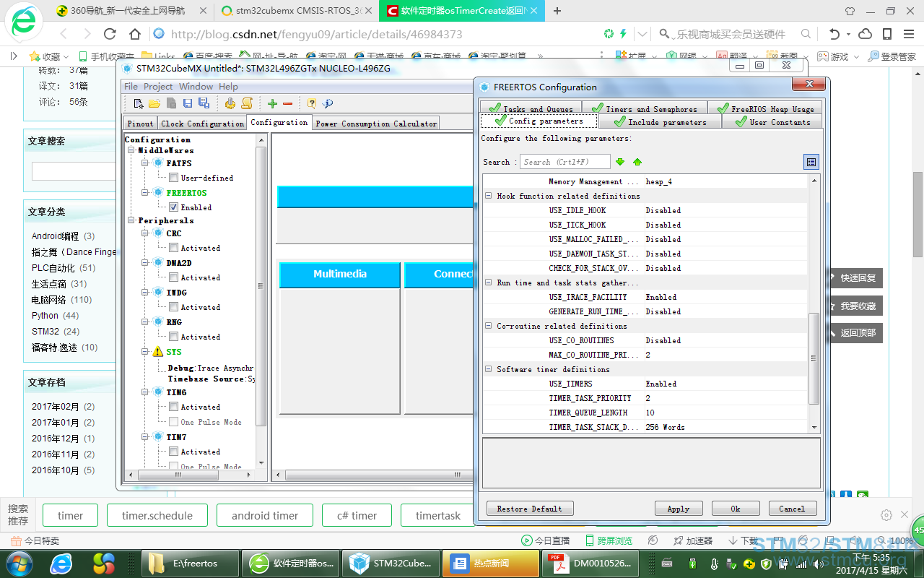The image size is (924, 578).
Task: Click the Restore Default button
Action: click(x=530, y=509)
